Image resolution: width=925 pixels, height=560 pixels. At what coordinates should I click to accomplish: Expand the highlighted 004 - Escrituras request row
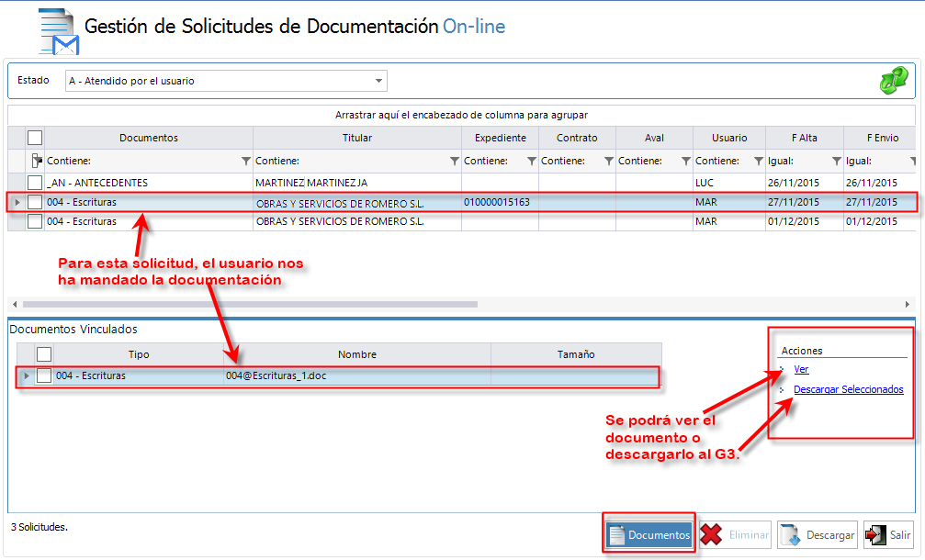[17, 202]
